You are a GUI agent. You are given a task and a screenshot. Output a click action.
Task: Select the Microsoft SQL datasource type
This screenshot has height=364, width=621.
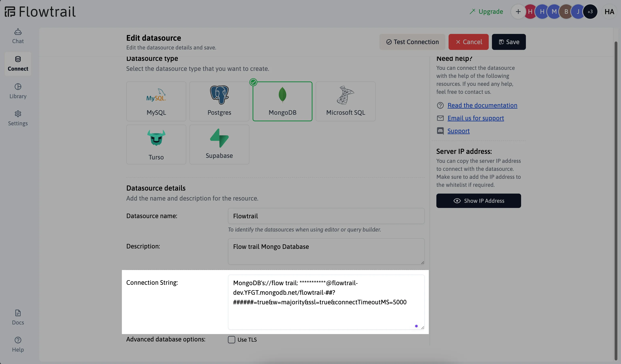coord(345,101)
